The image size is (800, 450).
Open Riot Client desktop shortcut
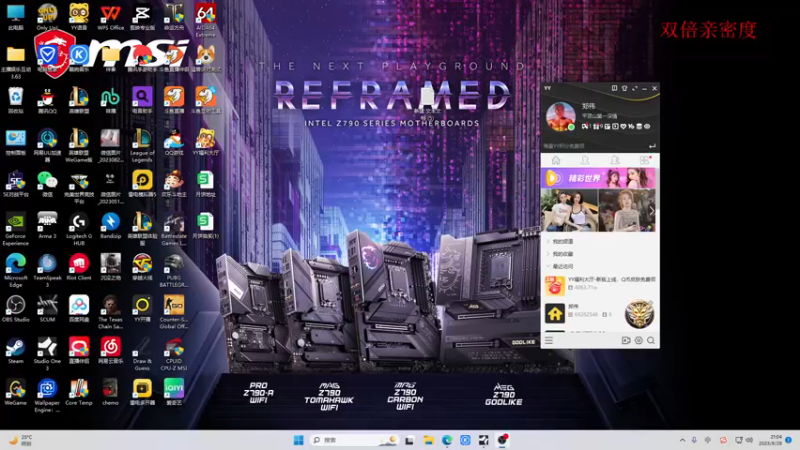pyautogui.click(x=79, y=267)
